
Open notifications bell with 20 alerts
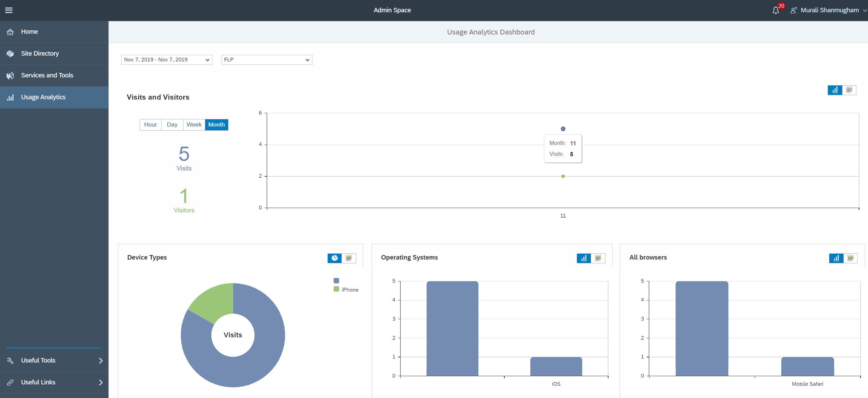775,10
